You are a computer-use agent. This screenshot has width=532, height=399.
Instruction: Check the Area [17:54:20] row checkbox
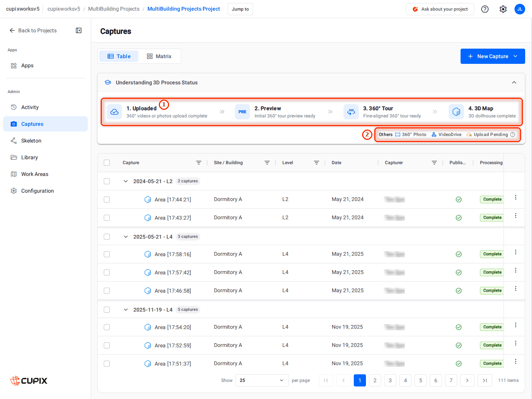107,327
